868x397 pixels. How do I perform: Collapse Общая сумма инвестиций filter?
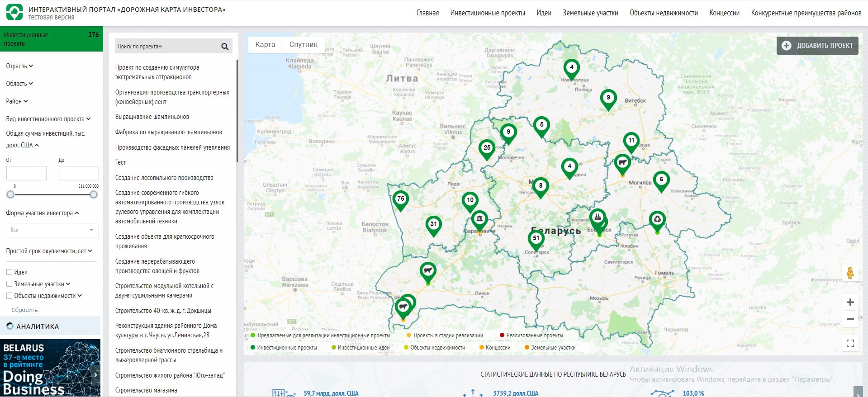(46, 139)
